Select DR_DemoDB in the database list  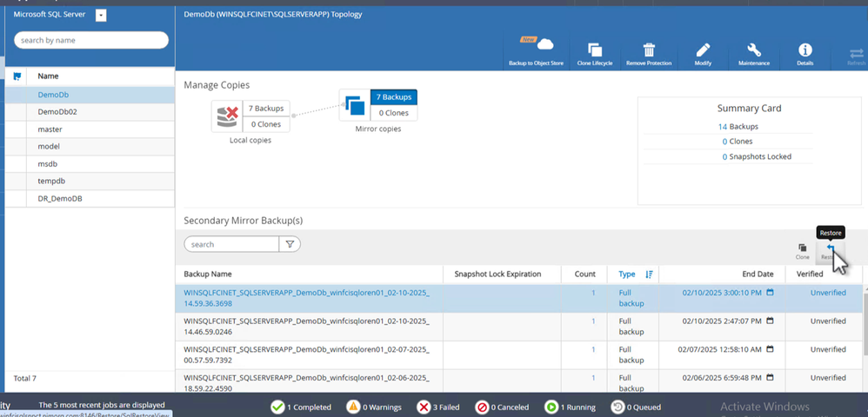59,199
